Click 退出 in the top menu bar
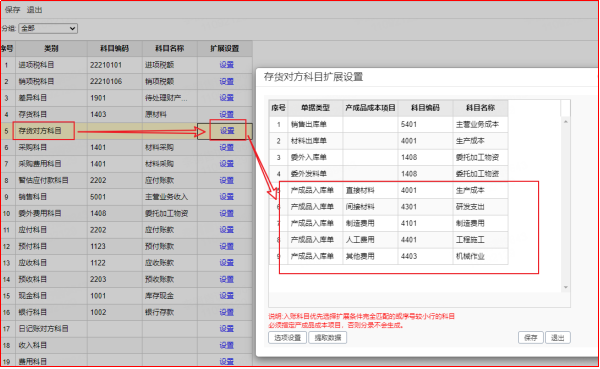Image resolution: width=600 pixels, height=369 pixels. tap(34, 10)
